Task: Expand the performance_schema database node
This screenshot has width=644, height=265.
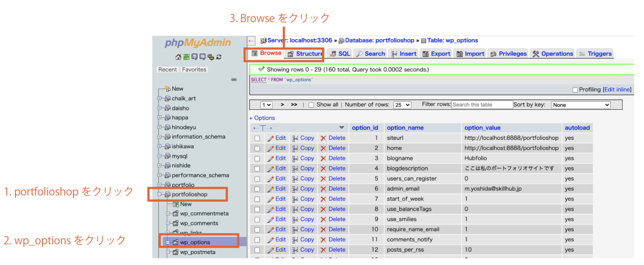Action: pyautogui.click(x=159, y=175)
